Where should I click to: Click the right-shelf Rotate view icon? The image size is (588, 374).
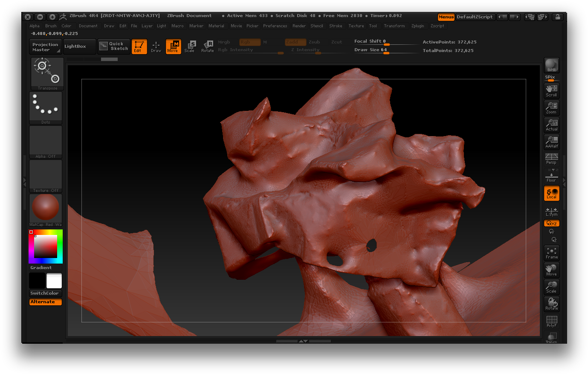552,304
